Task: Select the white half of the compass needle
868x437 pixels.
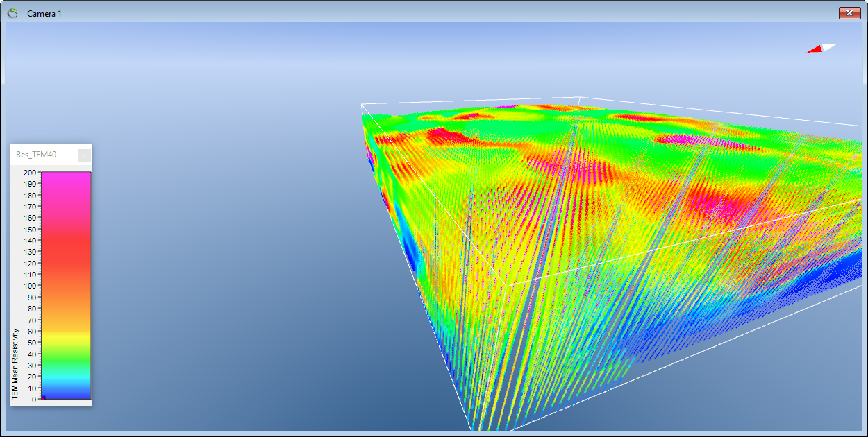Action: click(828, 46)
